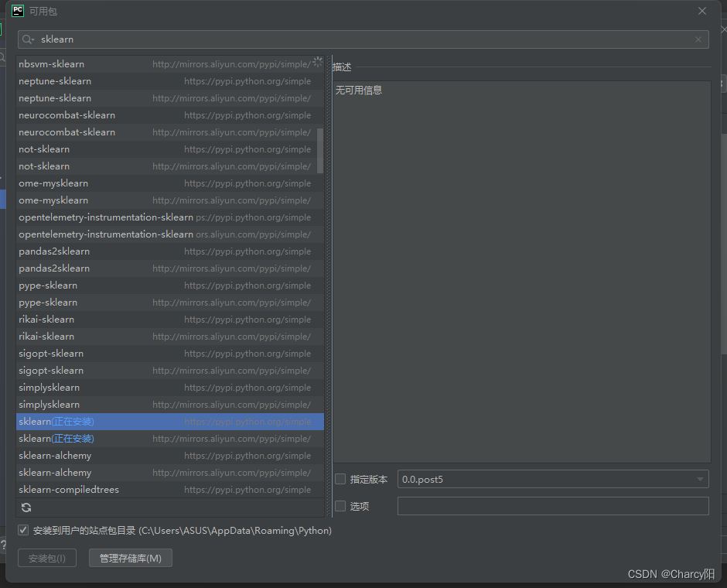Select pype-sklearn from pypi.python.org
Screen dimensions: 727x588
[169, 285]
